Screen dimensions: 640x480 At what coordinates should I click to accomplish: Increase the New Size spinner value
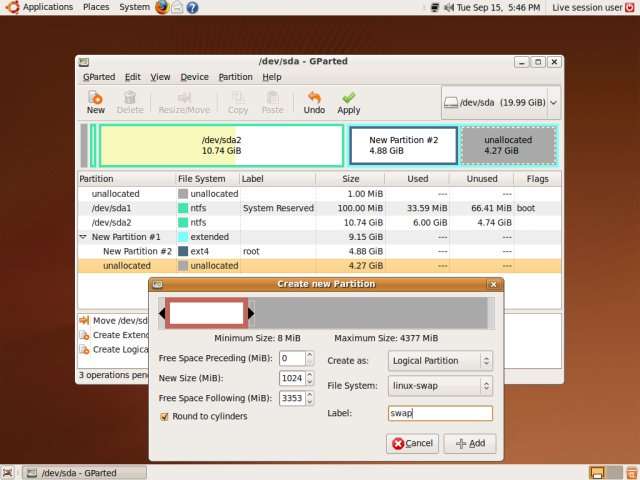click(309, 374)
